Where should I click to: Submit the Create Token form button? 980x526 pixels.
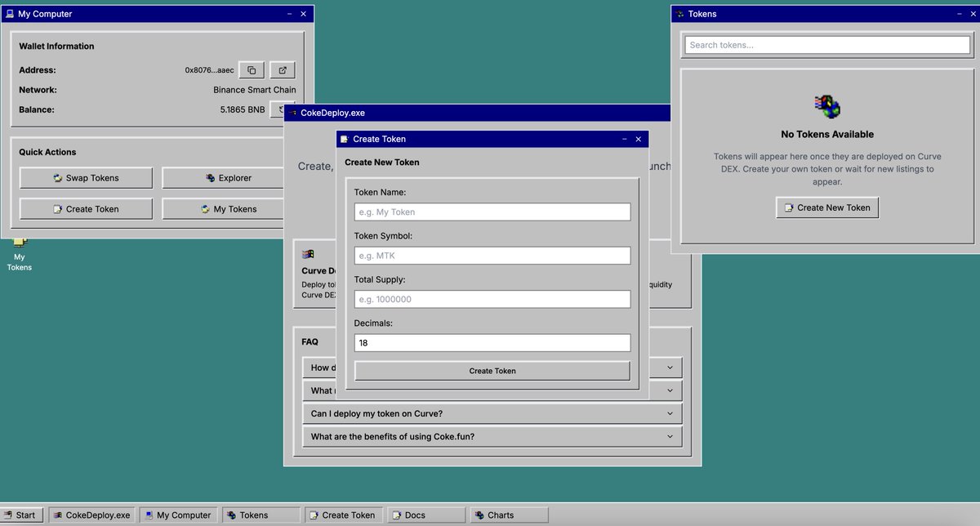coord(492,371)
